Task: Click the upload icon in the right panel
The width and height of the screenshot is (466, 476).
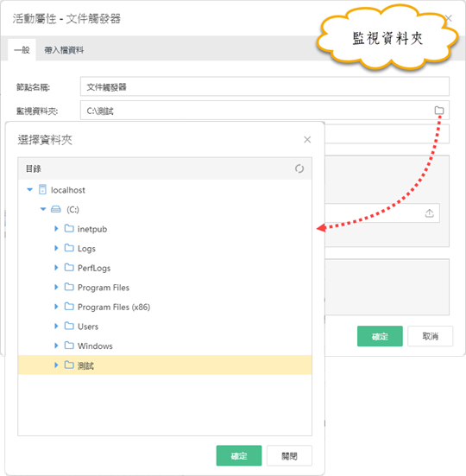Action: click(x=429, y=213)
